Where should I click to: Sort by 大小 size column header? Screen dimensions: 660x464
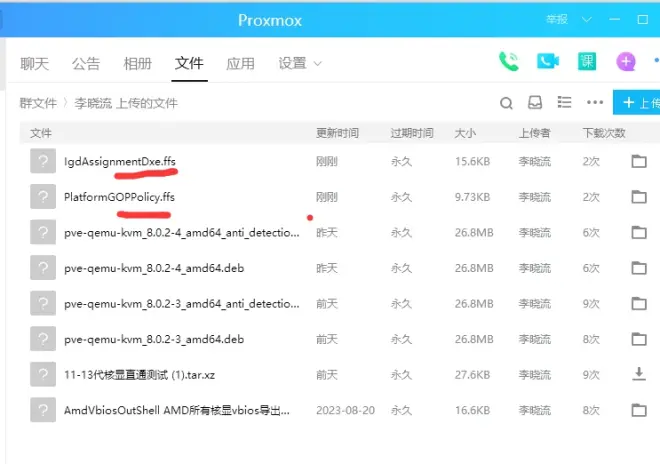tap(465, 133)
